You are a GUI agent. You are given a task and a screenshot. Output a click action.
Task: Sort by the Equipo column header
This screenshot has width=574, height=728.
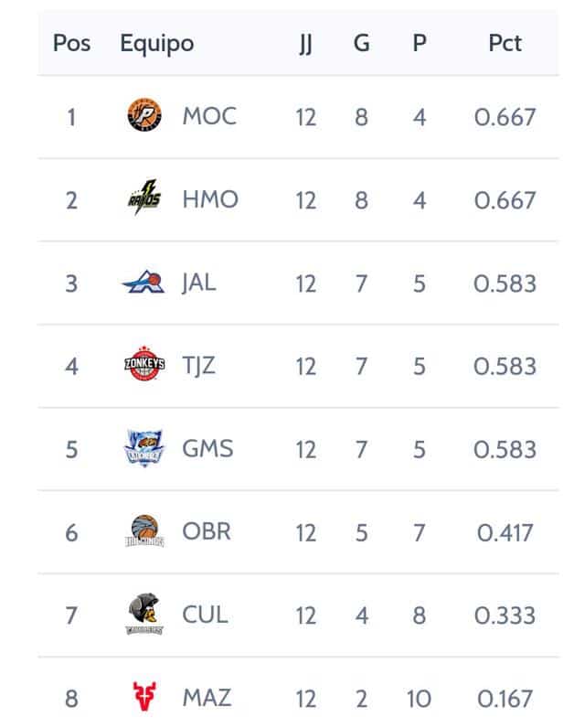157,45
